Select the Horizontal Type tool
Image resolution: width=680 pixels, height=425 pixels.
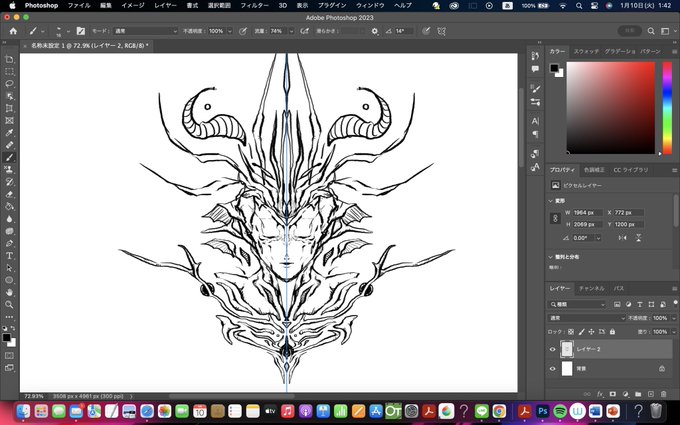click(x=9, y=255)
